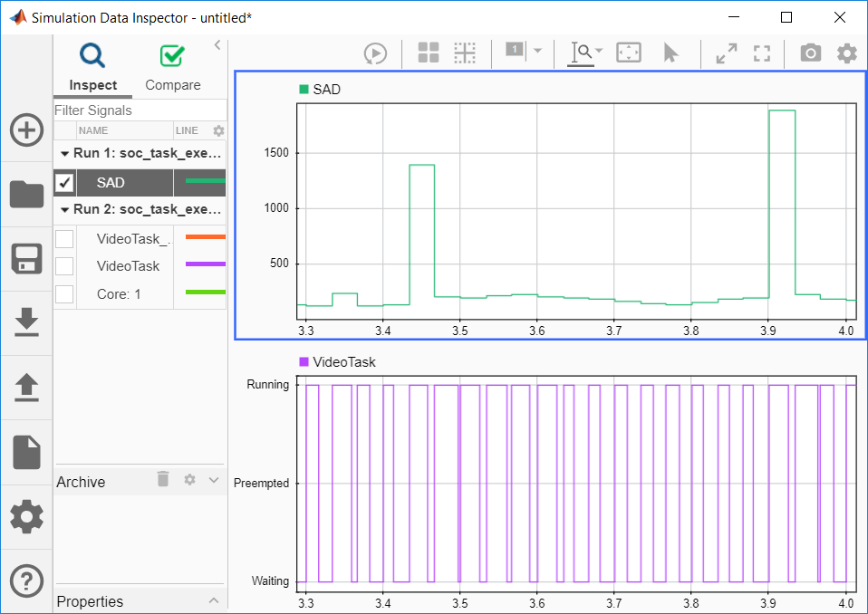868x614 pixels.
Task: Open dropdown arrow next to visualization button
Action: click(x=537, y=51)
